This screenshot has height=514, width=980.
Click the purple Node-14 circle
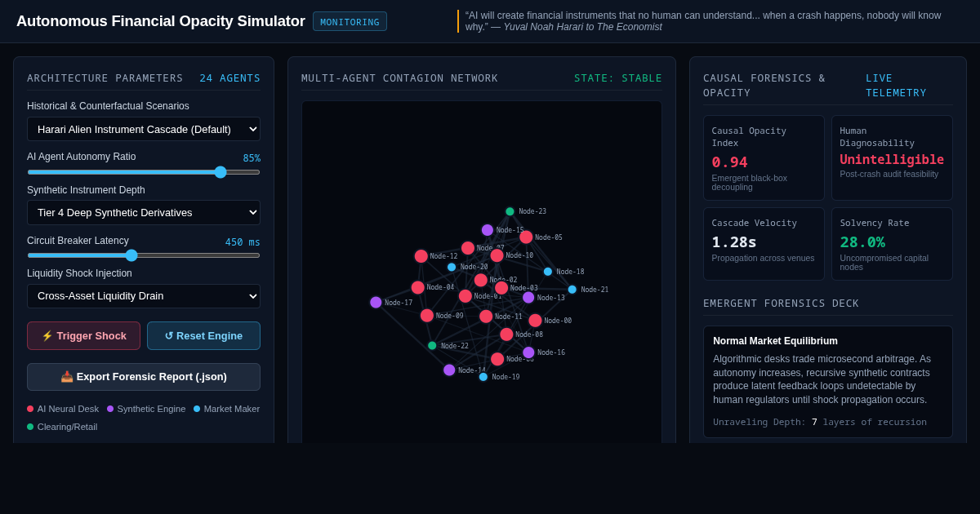(449, 370)
